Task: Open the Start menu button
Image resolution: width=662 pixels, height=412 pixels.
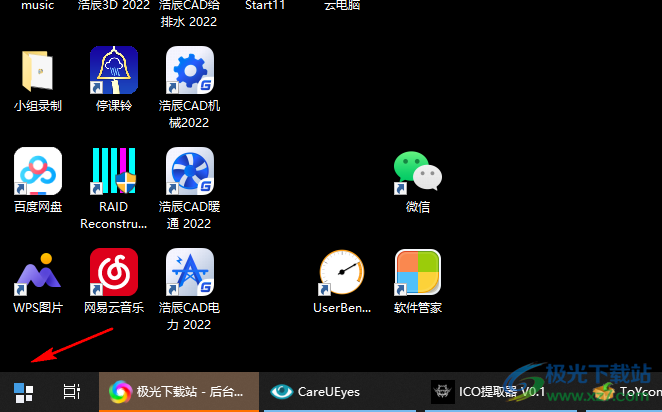Action: tap(23, 392)
